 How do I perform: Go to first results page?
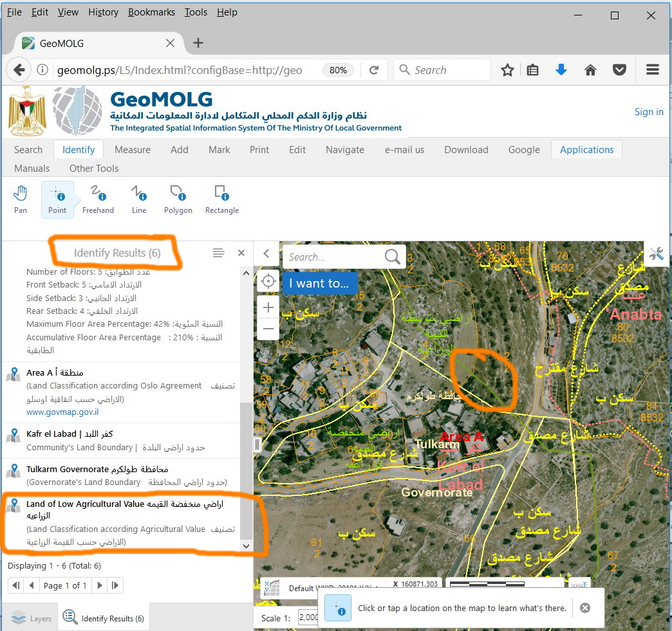(x=16, y=585)
